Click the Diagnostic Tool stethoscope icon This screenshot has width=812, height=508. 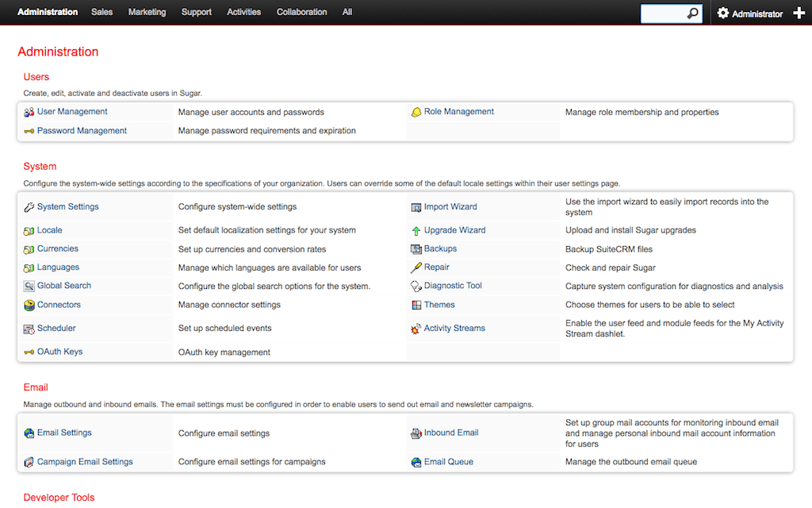pyautogui.click(x=416, y=287)
